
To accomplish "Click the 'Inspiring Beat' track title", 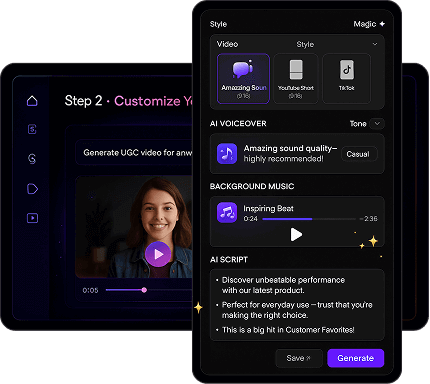I will point(268,209).
